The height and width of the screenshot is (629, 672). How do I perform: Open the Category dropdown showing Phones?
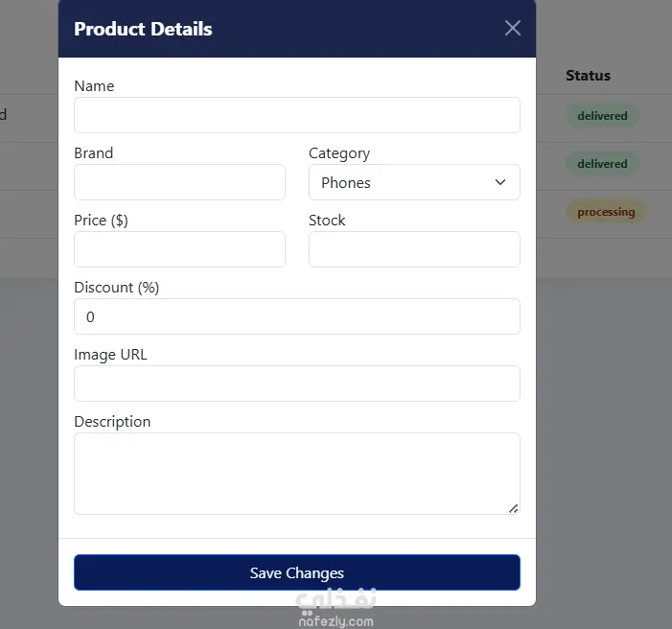pyautogui.click(x=414, y=182)
